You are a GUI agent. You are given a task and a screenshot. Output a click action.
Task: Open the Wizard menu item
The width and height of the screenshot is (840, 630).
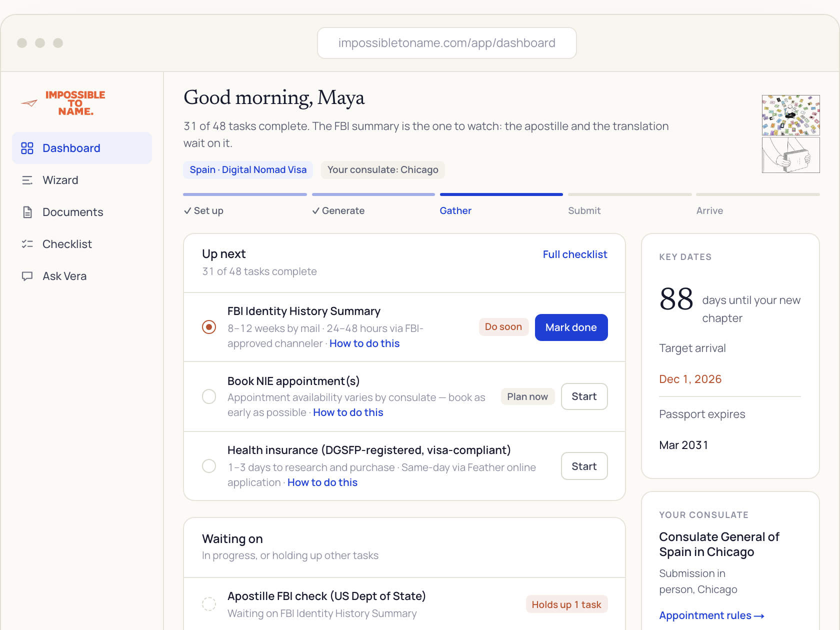coord(82,180)
